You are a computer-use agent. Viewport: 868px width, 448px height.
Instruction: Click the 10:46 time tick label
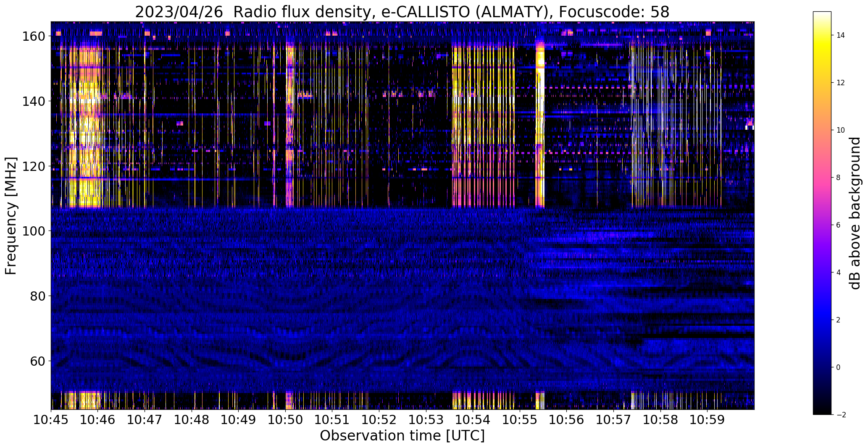pyautogui.click(x=98, y=420)
